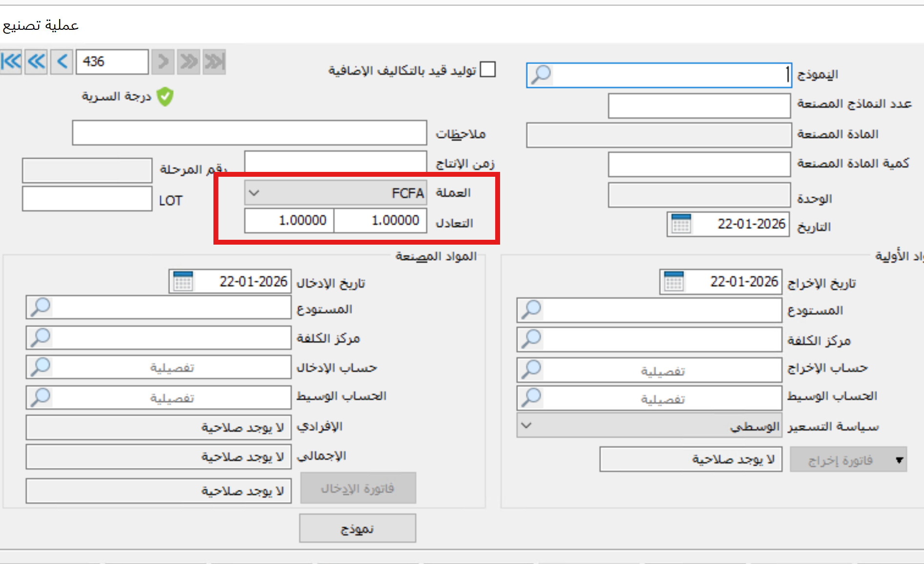Search حساب الإدخال account lookup icon

click(41, 367)
